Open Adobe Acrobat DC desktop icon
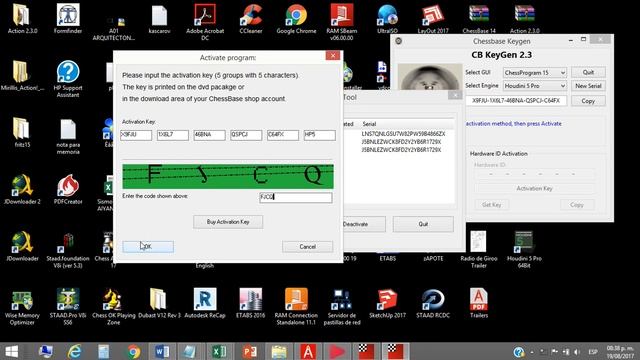640x360 pixels. 205,22
